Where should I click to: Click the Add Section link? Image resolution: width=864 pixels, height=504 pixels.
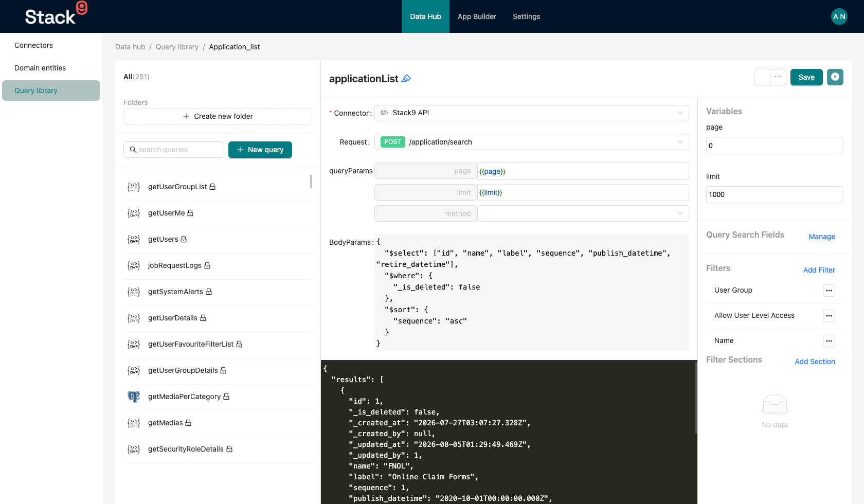click(x=815, y=362)
